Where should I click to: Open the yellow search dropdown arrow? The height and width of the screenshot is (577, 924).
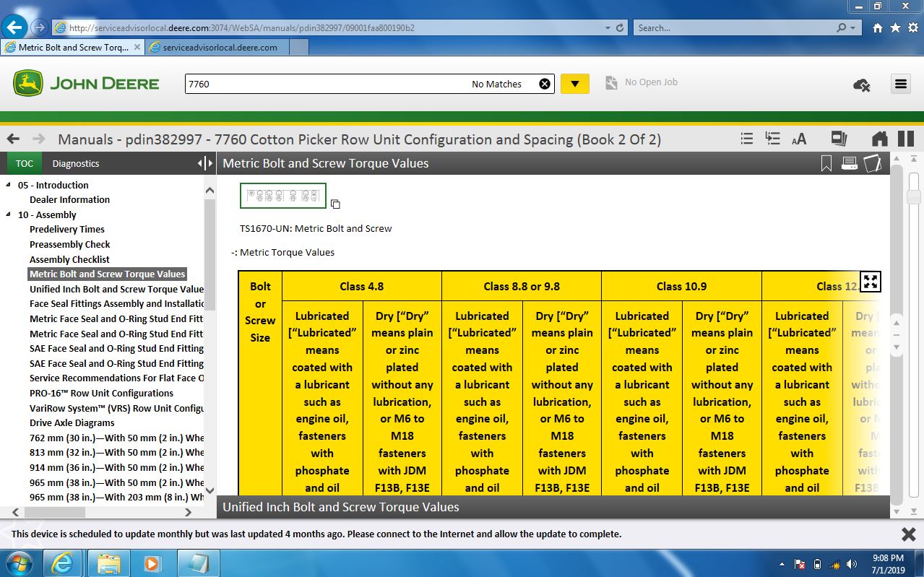pyautogui.click(x=575, y=84)
